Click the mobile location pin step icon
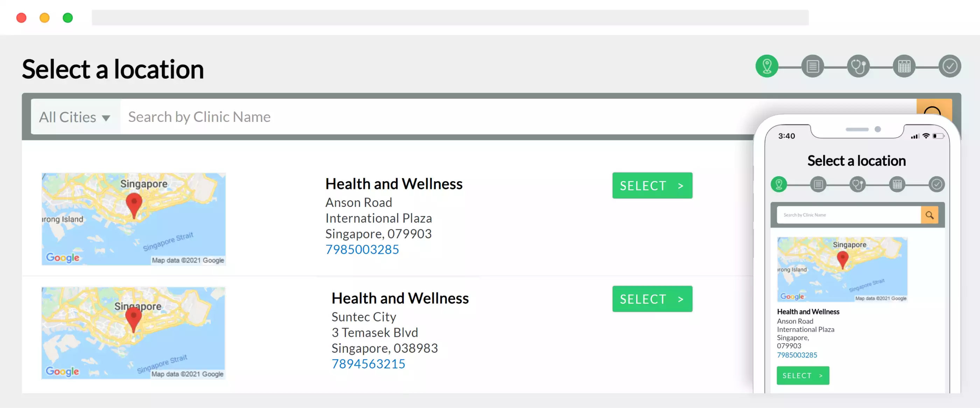This screenshot has height=408, width=980. tap(779, 184)
